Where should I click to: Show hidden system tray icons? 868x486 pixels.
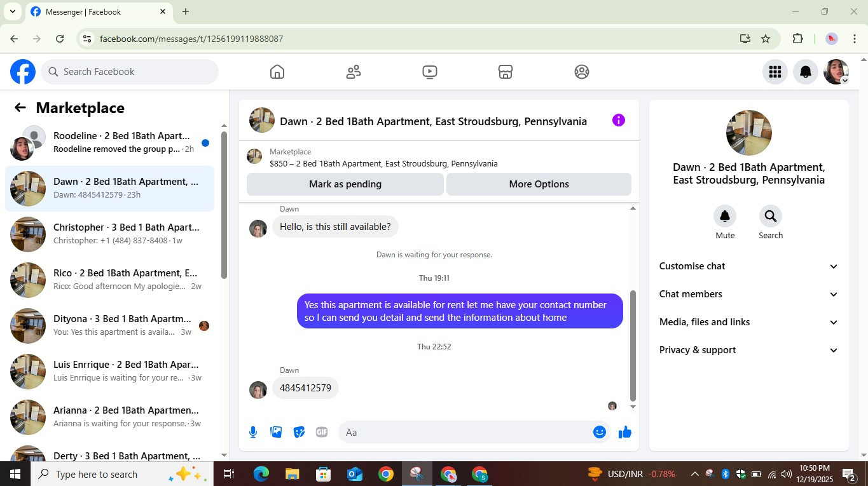[694, 474]
